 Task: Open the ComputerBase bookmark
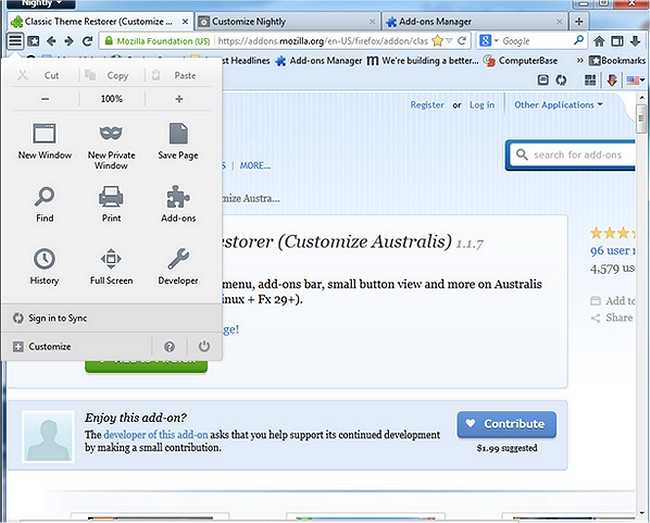(521, 61)
